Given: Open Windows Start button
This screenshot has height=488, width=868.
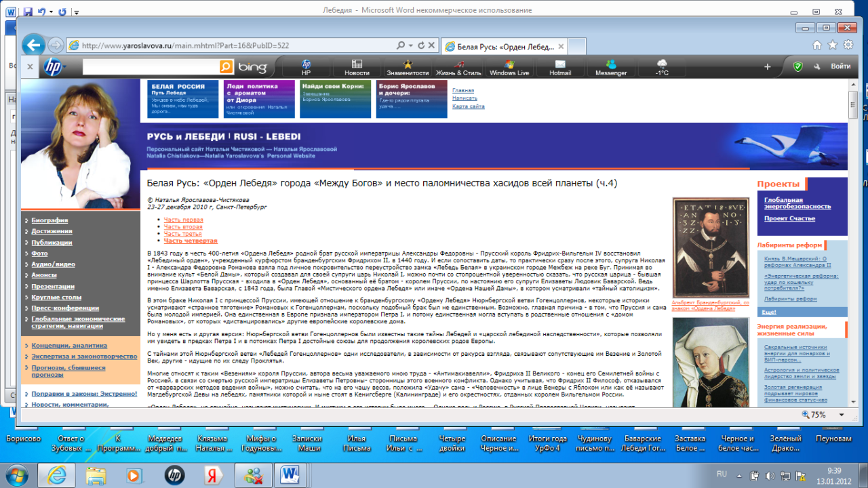Looking at the screenshot, I should click(x=16, y=475).
